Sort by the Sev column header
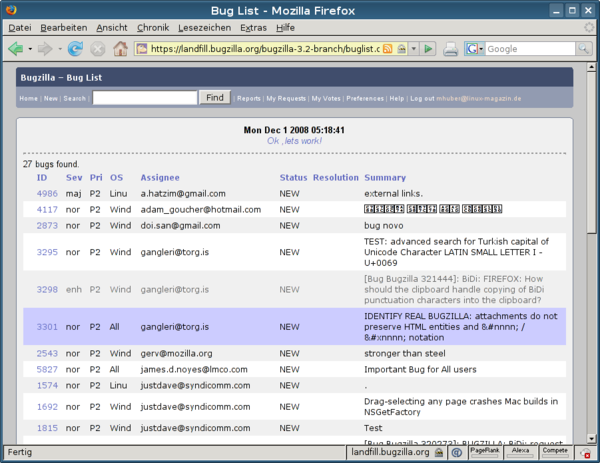Viewport: 600px width, 463px height. (x=74, y=178)
